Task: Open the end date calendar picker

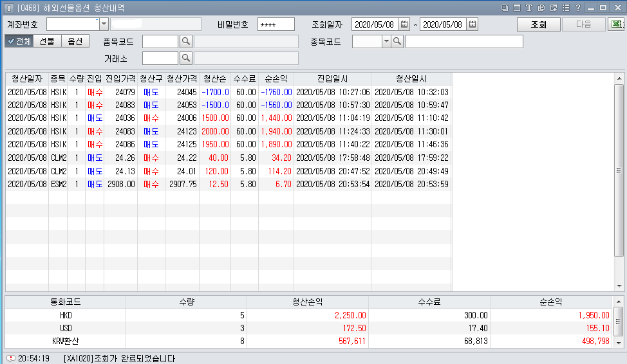Action: [x=473, y=24]
